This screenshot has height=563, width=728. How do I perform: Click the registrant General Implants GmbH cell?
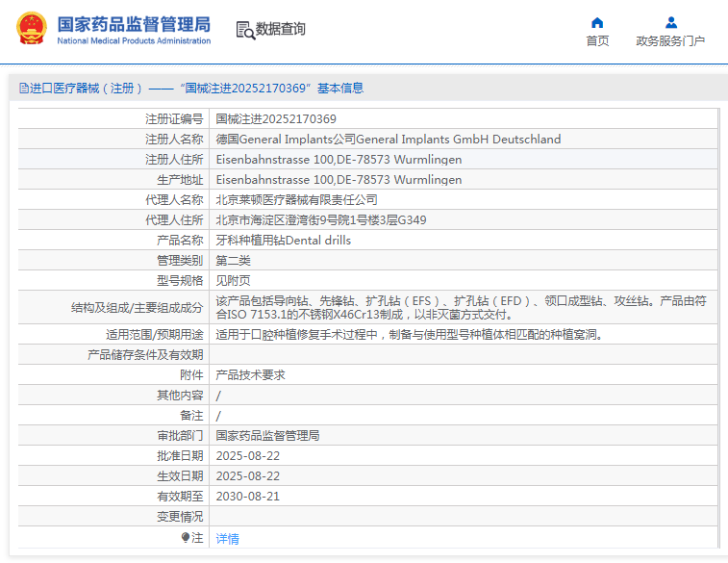pos(388,140)
